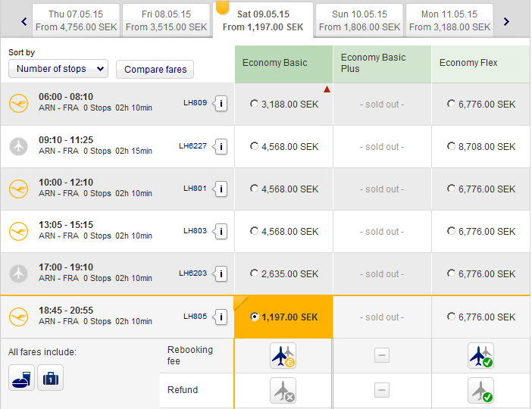Click Economy Flex free rebooking icon
The height and width of the screenshot is (409, 532).
click(x=480, y=355)
